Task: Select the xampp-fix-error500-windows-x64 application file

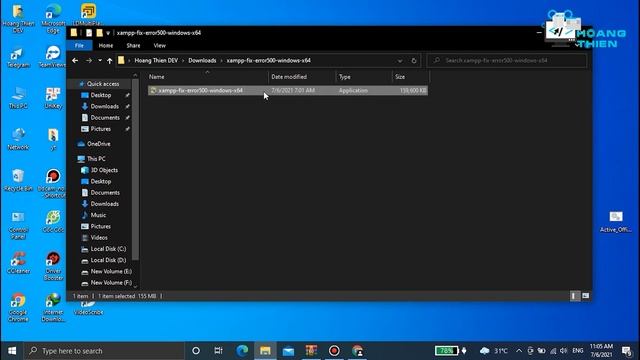Action: (x=288, y=90)
